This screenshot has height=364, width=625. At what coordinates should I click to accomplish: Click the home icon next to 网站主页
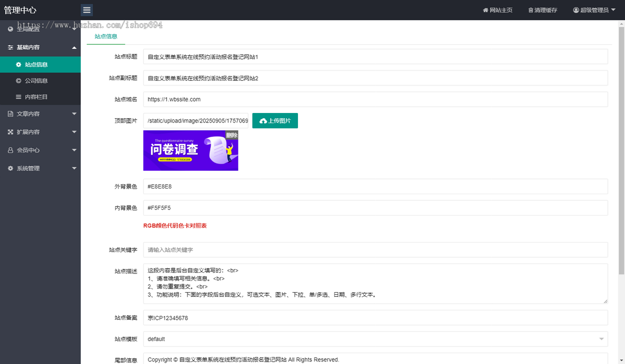pos(486,9)
